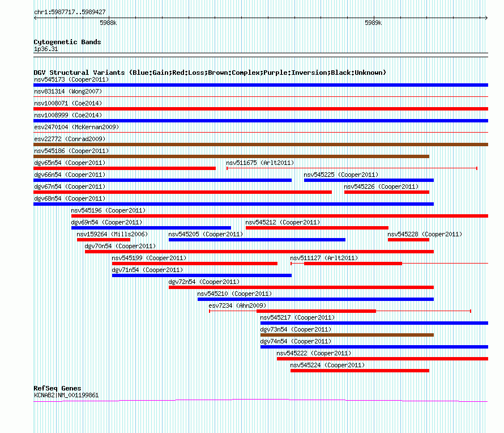
Task: Click the dgv69n54 (Cooper2011) blue bar
Action: point(151,228)
